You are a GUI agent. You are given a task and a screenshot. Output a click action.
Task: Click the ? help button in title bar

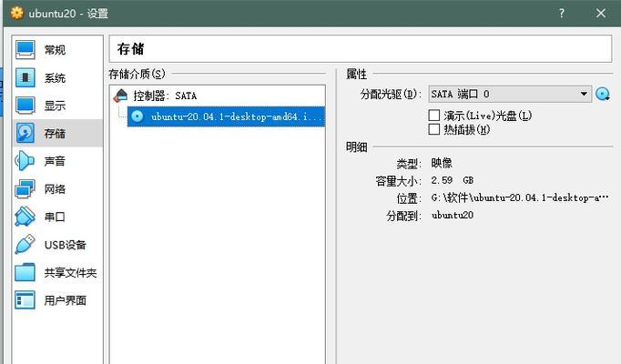tap(561, 13)
